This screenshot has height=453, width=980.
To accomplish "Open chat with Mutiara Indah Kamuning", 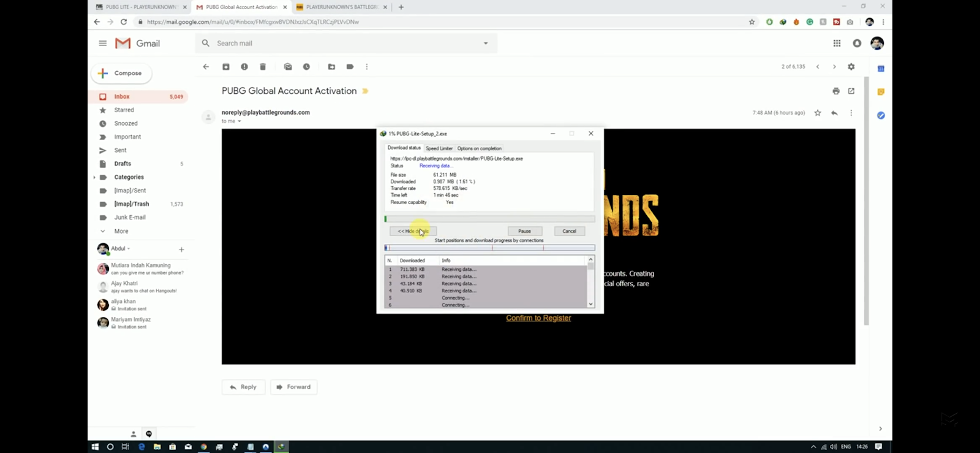I will click(x=141, y=269).
